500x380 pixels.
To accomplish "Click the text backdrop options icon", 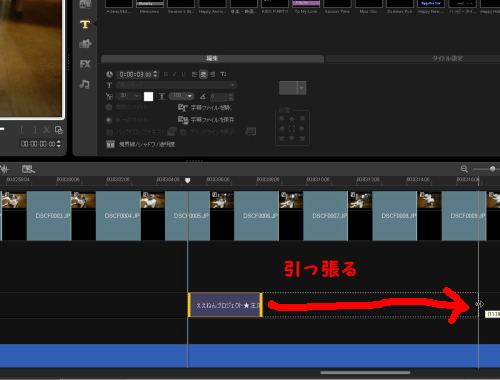I will [x=172, y=132].
